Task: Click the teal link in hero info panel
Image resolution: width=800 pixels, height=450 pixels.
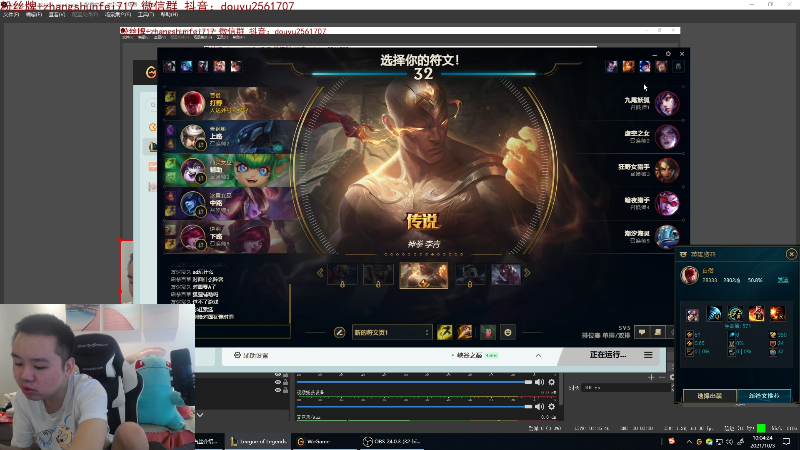Action: point(783,280)
